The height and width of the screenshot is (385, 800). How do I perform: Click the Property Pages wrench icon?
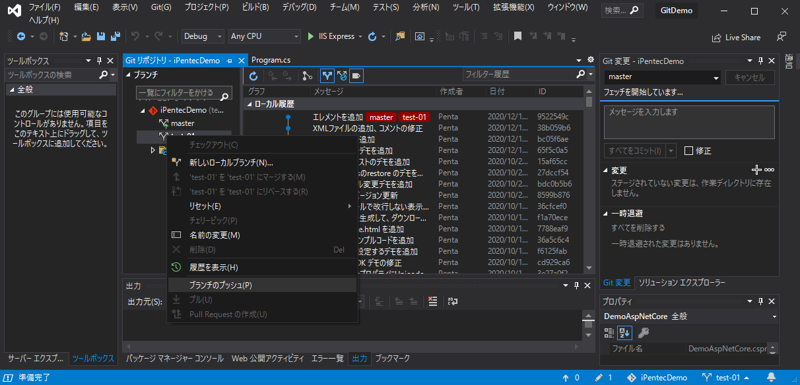click(643, 333)
